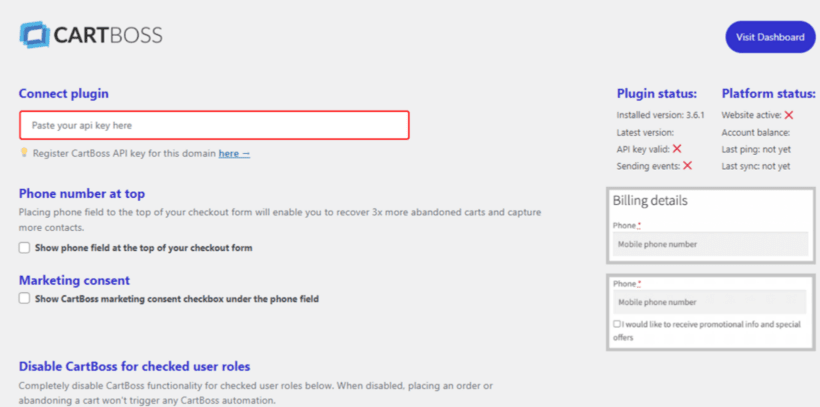Follow the "here →" API key registration link
820x407 pixels.
(x=234, y=153)
